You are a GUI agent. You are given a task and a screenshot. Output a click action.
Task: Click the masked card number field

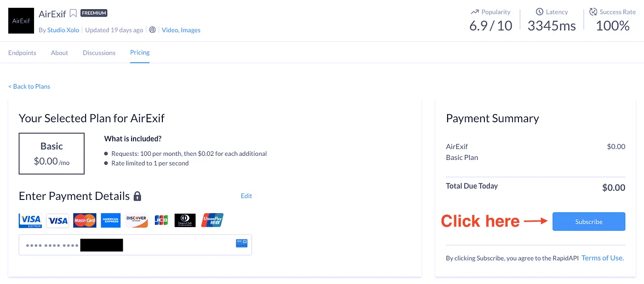pyautogui.click(x=135, y=245)
